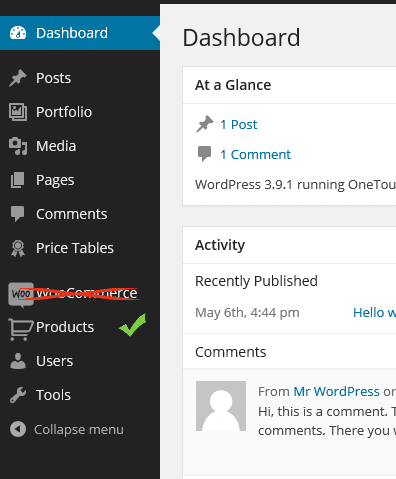Click the Activity widget header
The image size is (396, 479).
click(289, 245)
